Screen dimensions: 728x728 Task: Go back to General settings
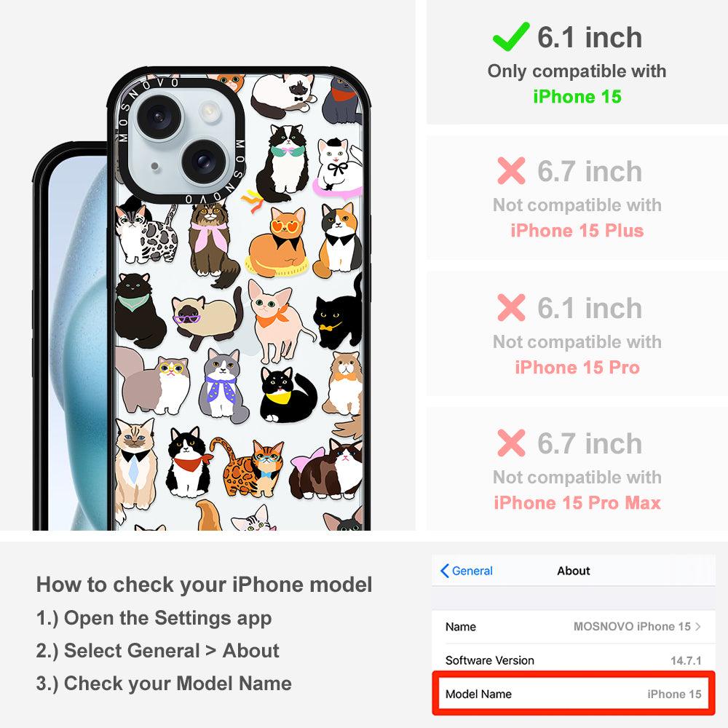point(467,571)
